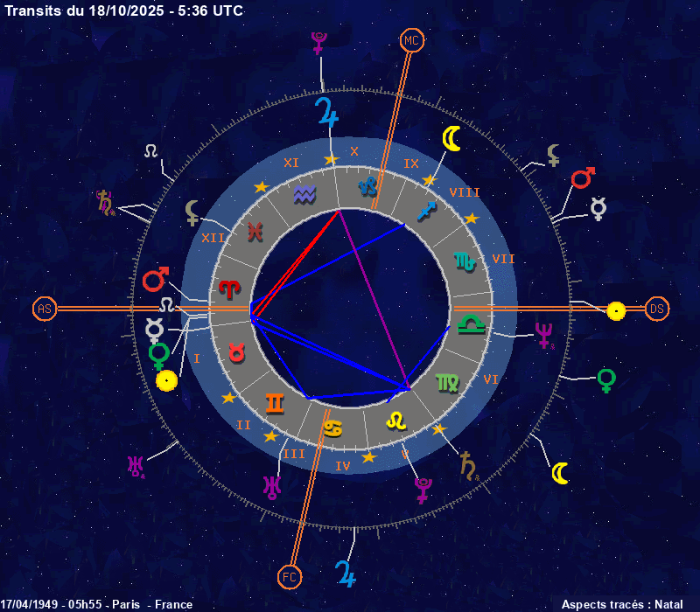
Task: Click the blue Jupiter glyph near FC
Action: 346,572
